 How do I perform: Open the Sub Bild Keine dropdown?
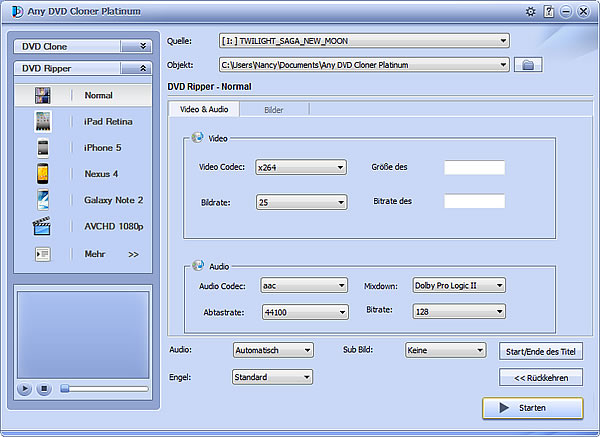[446, 350]
